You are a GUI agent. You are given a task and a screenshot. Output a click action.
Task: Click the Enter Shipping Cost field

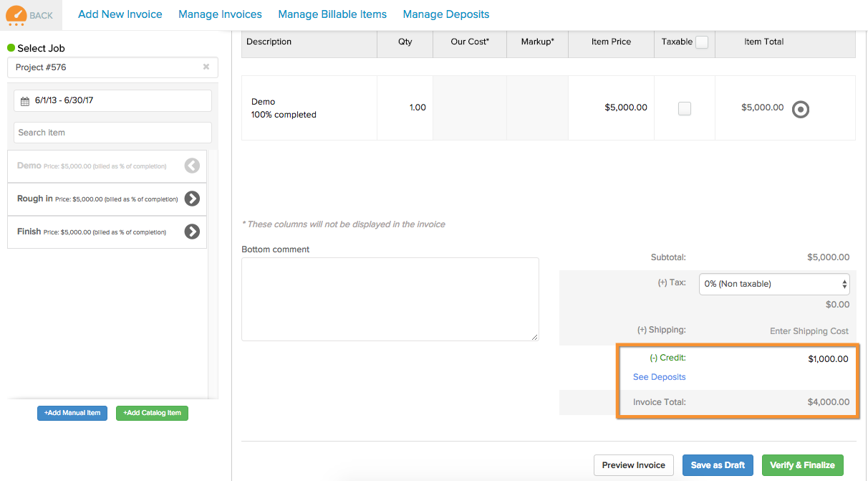click(x=809, y=331)
